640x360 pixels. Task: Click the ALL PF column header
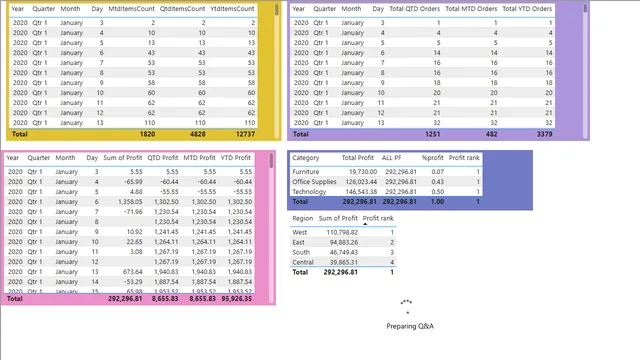(391, 158)
